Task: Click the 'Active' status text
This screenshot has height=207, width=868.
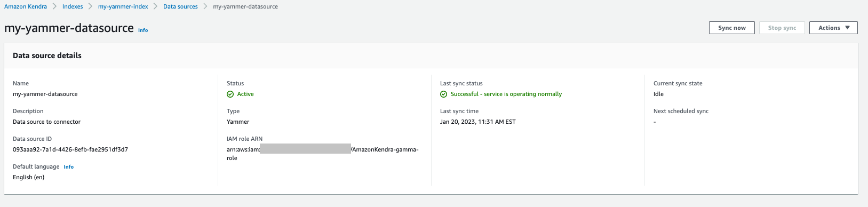Action: [245, 94]
